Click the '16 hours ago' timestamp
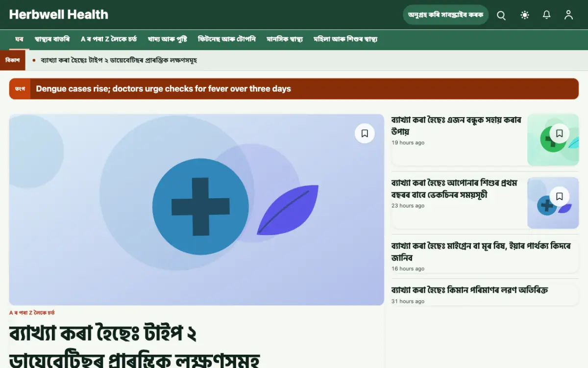This screenshot has width=588, height=368. pos(408,268)
